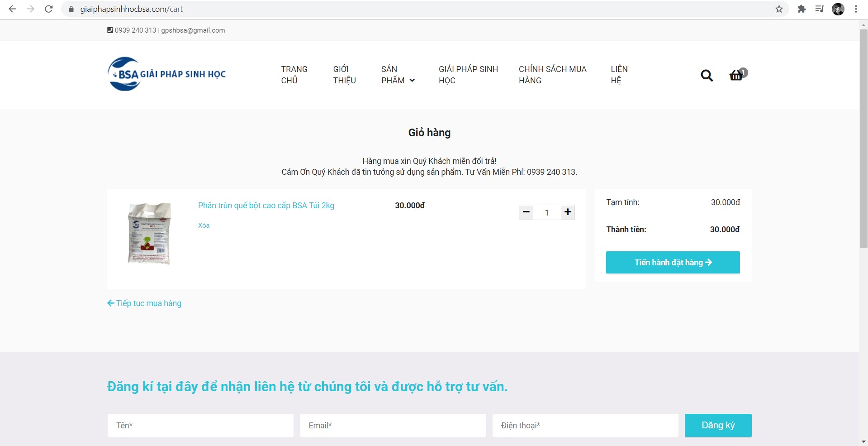Decrease product quantity with the minus button
This screenshot has width=868, height=446.
pyautogui.click(x=526, y=212)
